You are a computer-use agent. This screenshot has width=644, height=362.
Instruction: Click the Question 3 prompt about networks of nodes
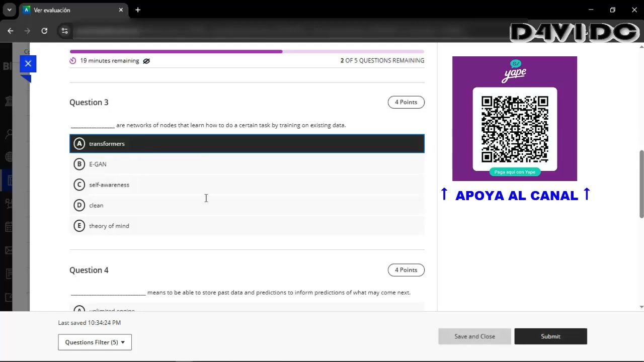[x=208, y=125]
